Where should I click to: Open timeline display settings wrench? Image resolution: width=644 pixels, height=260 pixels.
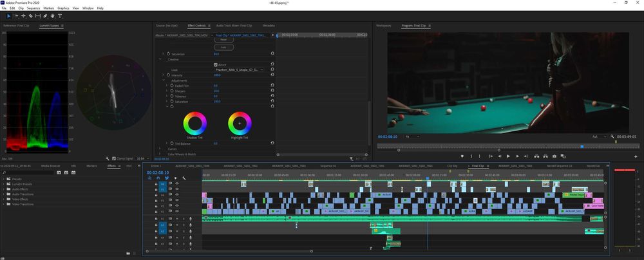coord(184,178)
